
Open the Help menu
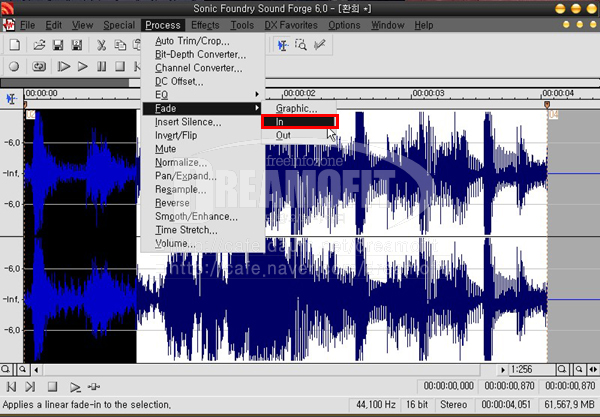coord(424,25)
